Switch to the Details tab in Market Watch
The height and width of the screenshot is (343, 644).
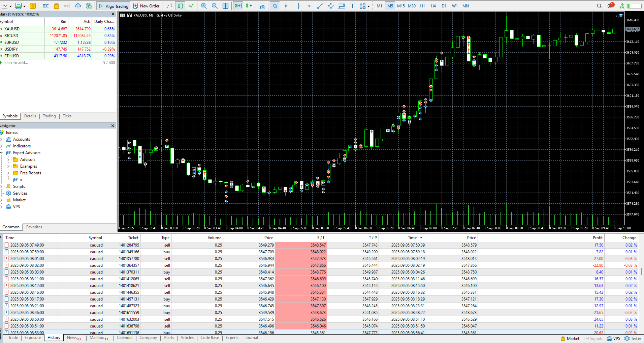click(x=30, y=116)
